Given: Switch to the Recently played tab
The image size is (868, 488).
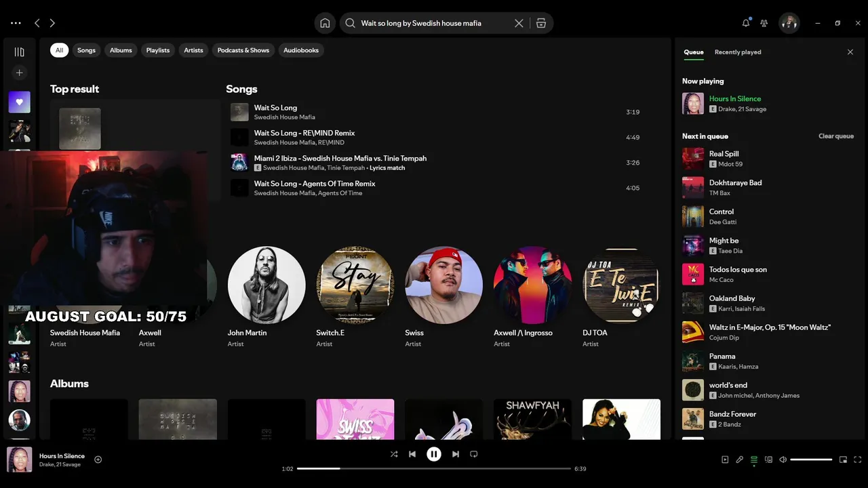Looking at the screenshot, I should [x=738, y=52].
